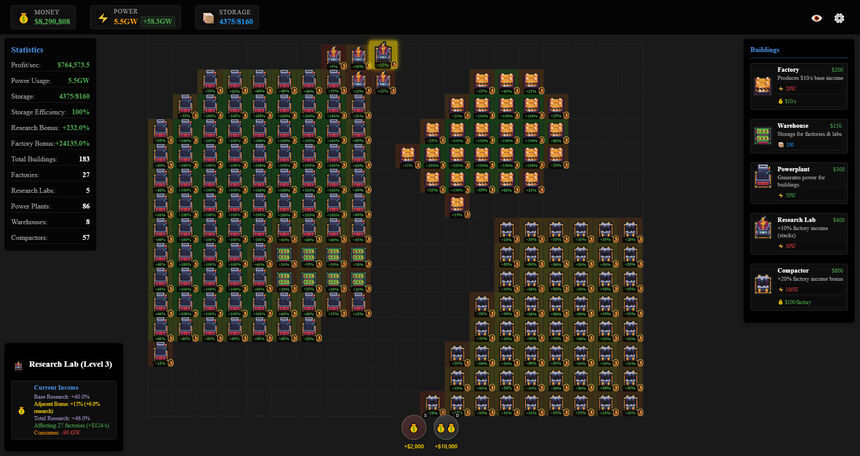Select the leftmost factory in the factory cluster
This screenshot has width=860, height=456.
click(408, 156)
